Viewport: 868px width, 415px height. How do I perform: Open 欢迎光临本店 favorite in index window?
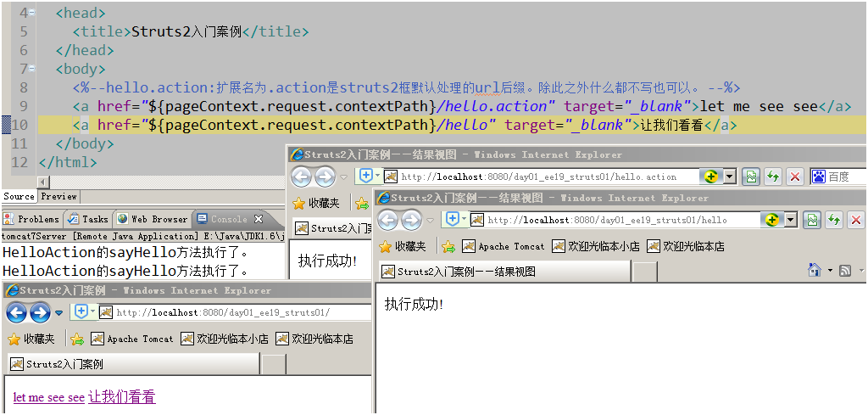click(x=314, y=339)
